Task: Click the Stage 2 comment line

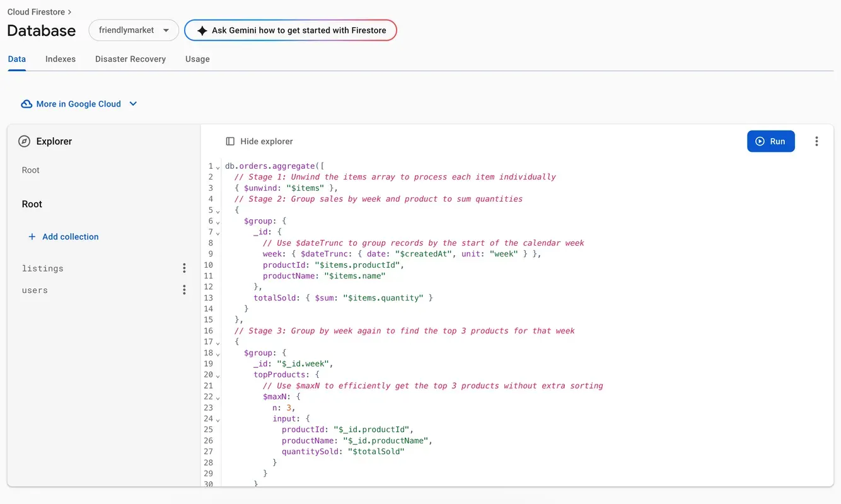Action: [378, 199]
